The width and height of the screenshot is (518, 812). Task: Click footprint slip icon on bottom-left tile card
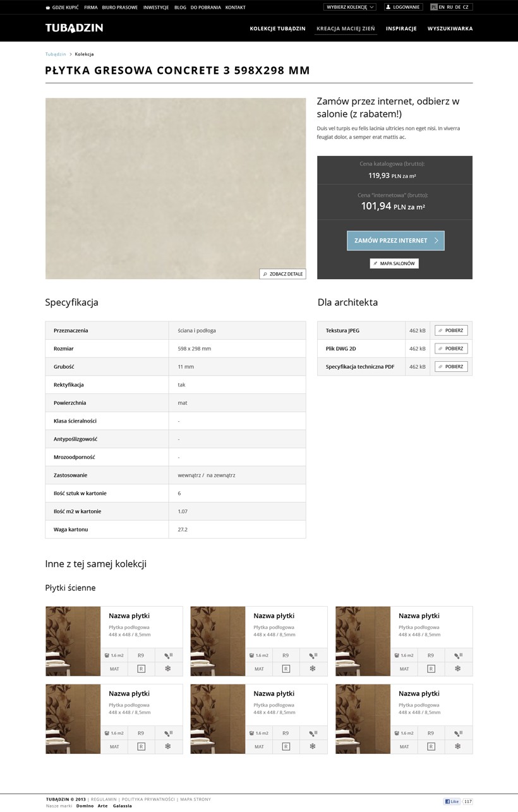(x=168, y=733)
